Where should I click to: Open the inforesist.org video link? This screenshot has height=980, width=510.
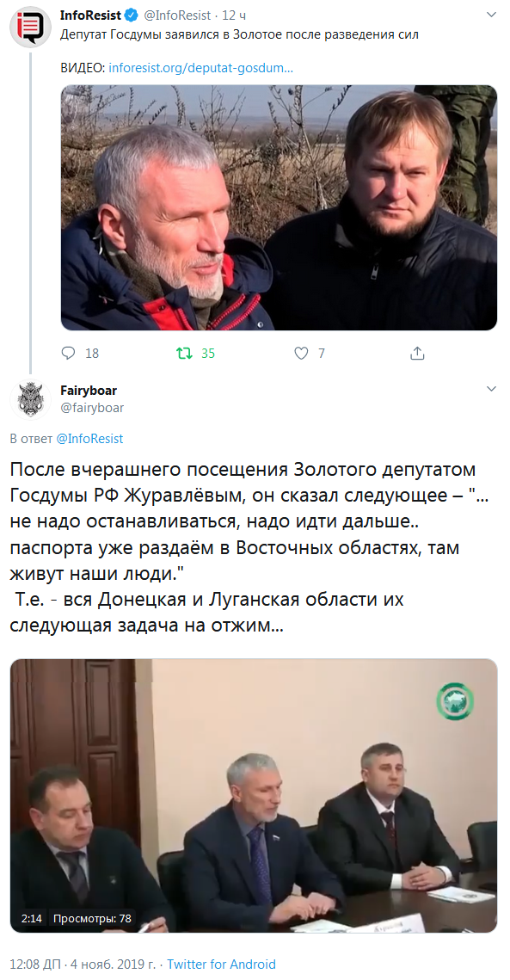point(200,67)
